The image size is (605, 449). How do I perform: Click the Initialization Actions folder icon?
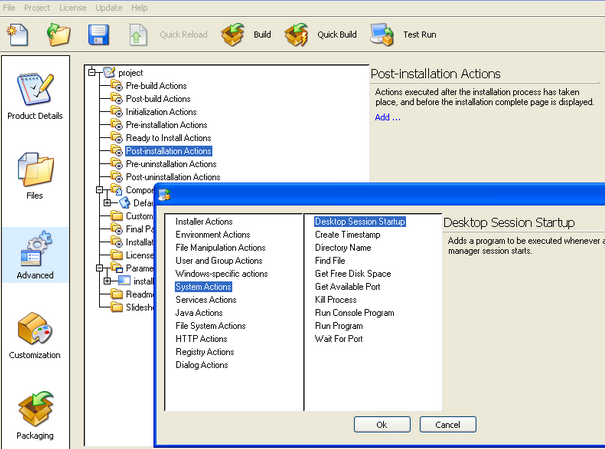117,111
